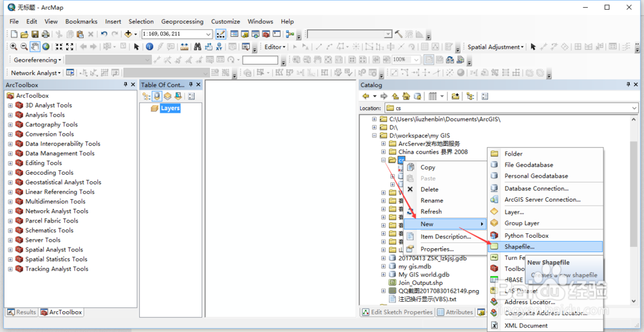Viewport: 644px width, 332px height.
Task: Open the map scale dropdown
Action: pos(208,34)
